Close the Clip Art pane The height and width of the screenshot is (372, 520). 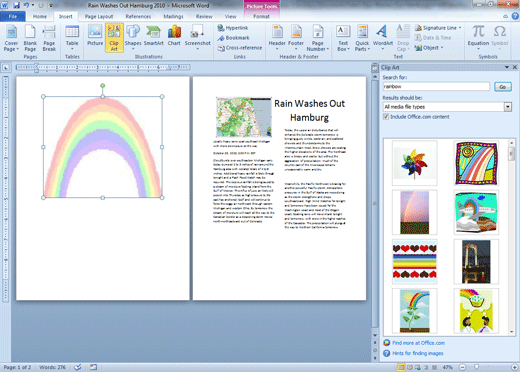point(515,67)
